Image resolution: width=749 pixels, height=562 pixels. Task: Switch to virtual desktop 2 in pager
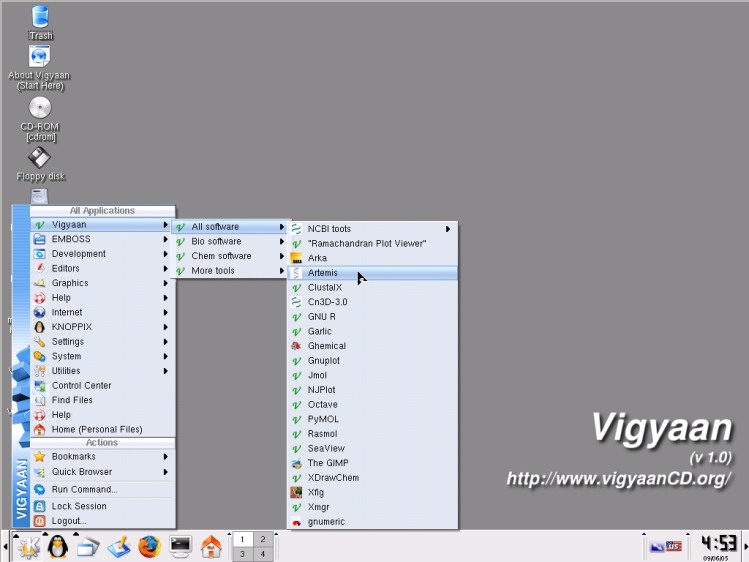(x=263, y=539)
